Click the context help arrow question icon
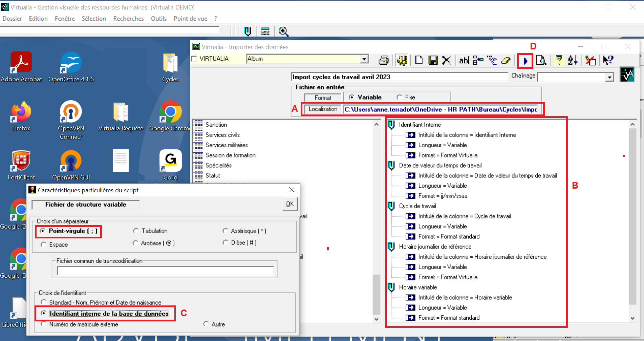The width and height of the screenshot is (644, 341). (x=608, y=60)
